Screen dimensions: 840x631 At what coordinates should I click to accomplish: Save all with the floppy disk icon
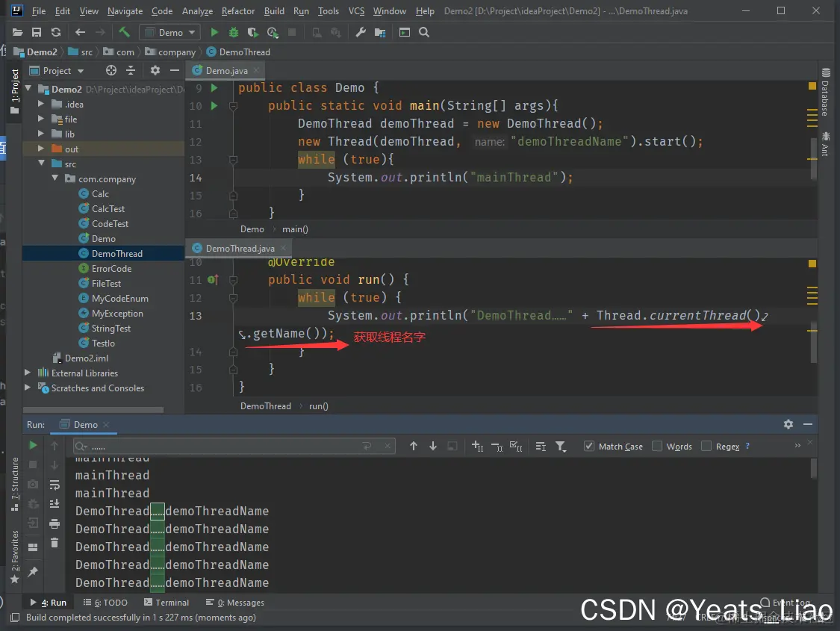tap(37, 33)
